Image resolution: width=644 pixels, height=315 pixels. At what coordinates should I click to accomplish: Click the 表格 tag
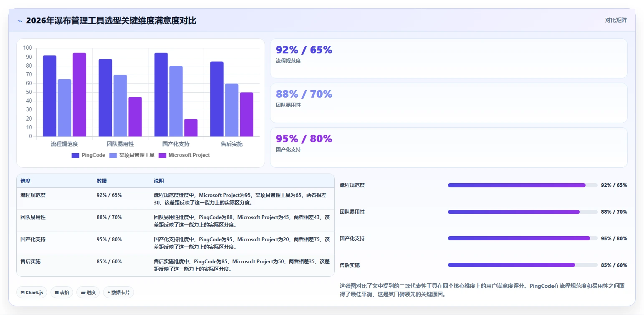(62, 292)
